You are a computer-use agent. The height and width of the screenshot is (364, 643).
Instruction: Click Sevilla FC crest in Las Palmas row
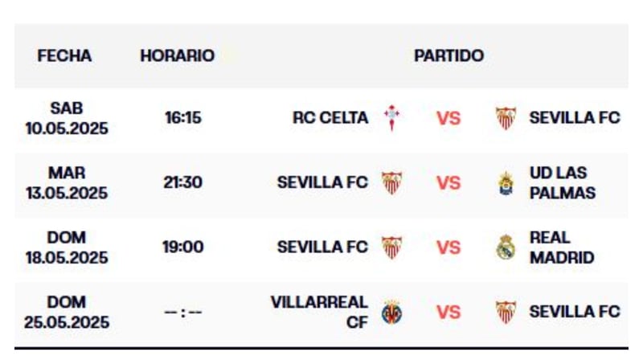pyautogui.click(x=391, y=182)
